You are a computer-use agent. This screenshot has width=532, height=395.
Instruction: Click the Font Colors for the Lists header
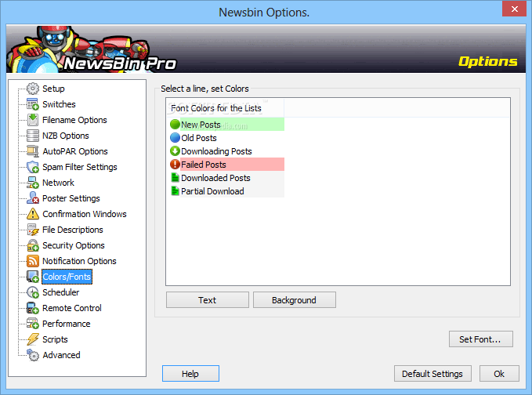(226, 108)
